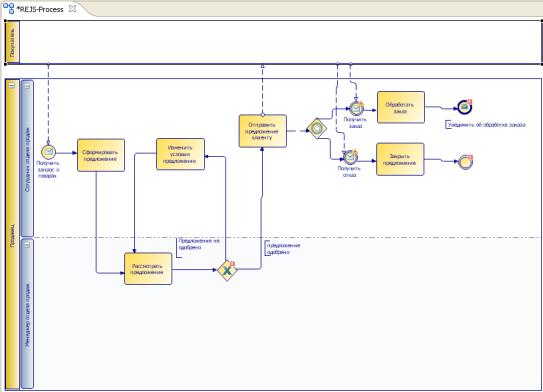Select the Покупатель pool header
The height and width of the screenshot is (392, 543).
click(12, 42)
